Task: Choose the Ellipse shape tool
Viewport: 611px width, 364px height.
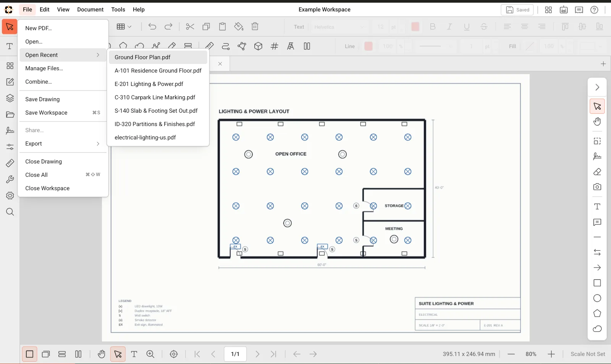Action: 597,298
